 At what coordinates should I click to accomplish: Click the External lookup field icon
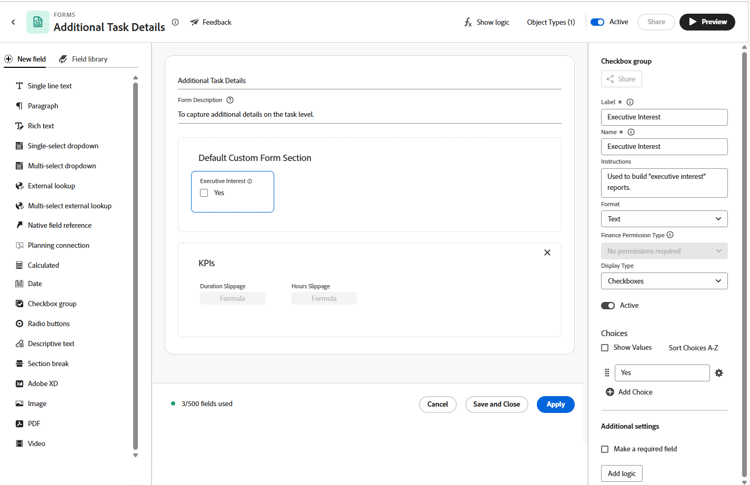click(19, 186)
